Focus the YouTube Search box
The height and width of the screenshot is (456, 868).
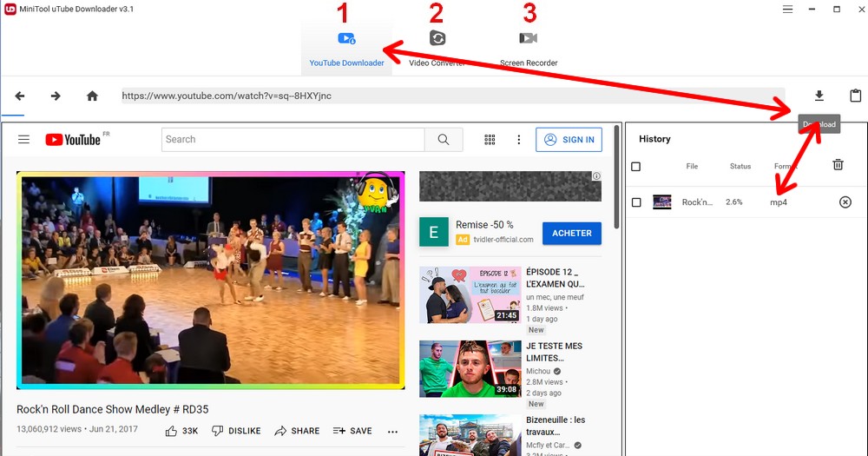click(293, 140)
